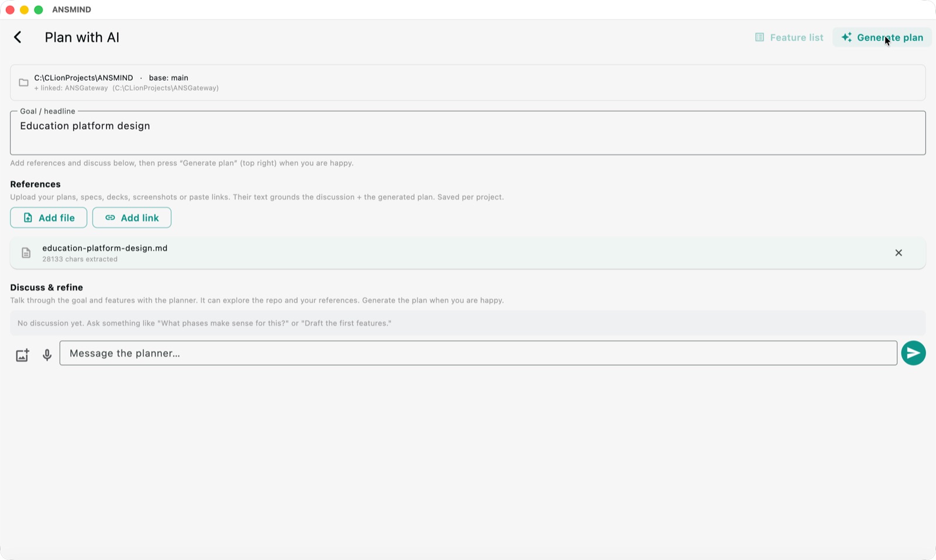936x560 pixels.
Task: Click the upload icon in Add file
Action: tap(27, 217)
